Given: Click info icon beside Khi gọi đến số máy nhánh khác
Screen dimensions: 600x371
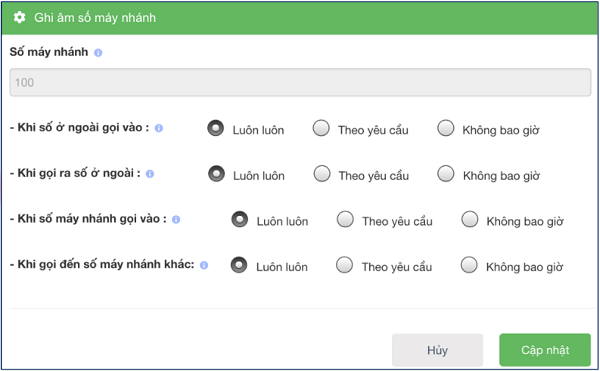Looking at the screenshot, I should click(204, 265).
